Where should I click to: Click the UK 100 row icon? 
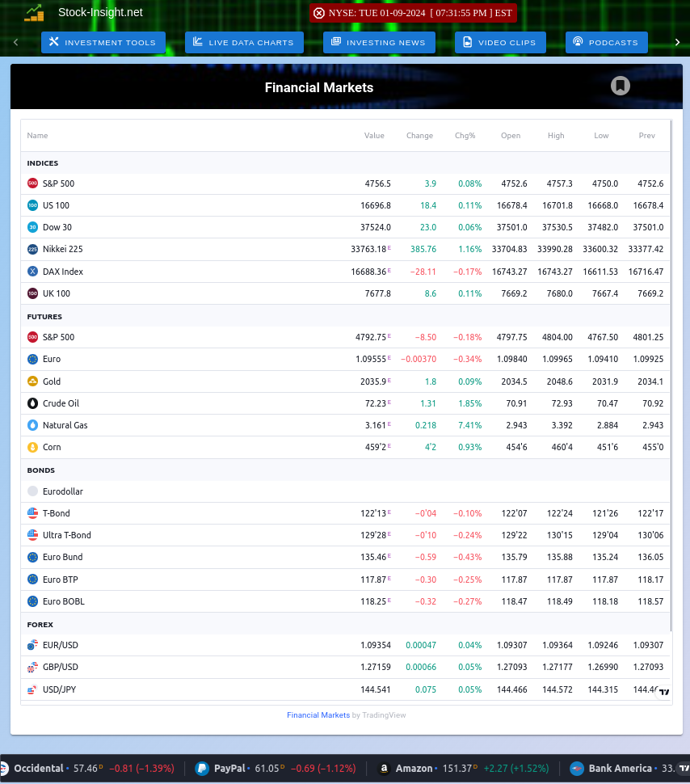click(x=32, y=293)
